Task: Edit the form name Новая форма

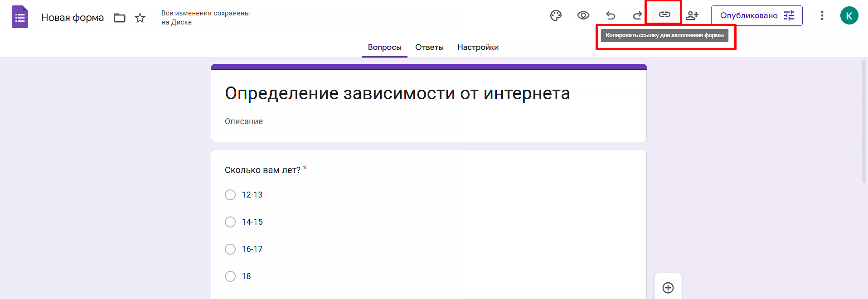Action: coord(73,18)
